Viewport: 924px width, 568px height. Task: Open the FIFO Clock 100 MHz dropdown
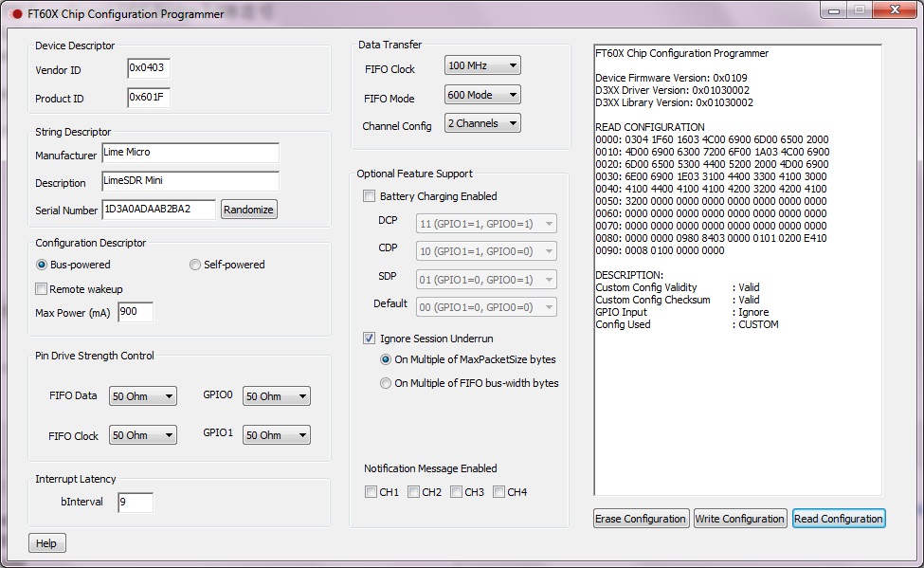pos(482,65)
